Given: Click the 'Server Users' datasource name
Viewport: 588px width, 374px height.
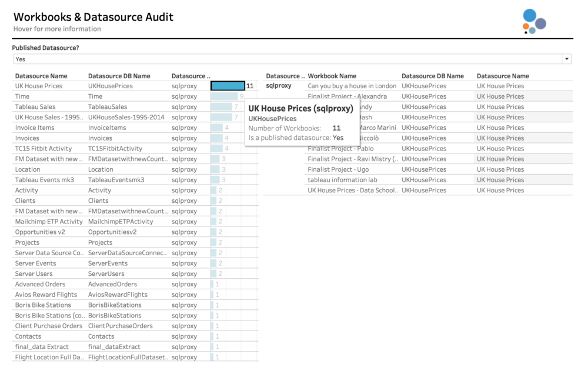Looking at the screenshot, I should point(34,274).
